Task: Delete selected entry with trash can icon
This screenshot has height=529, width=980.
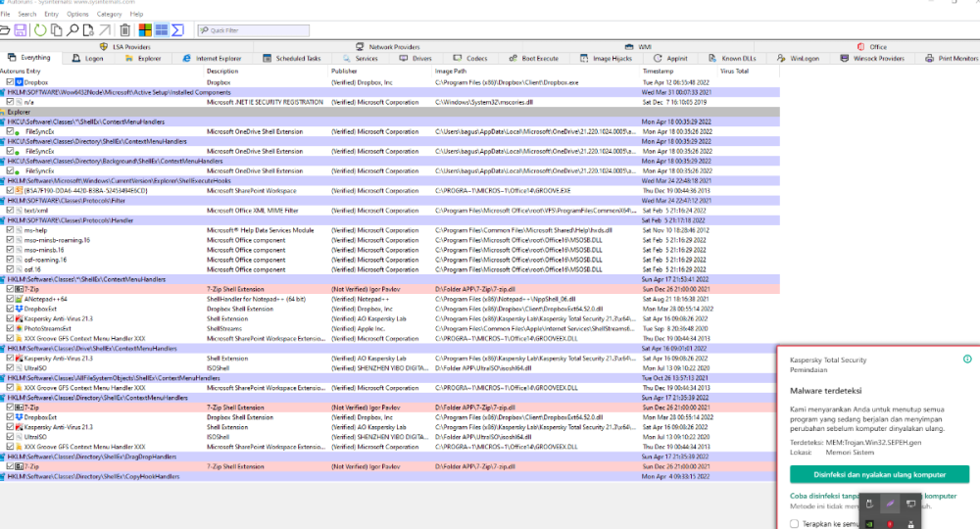Action: pyautogui.click(x=125, y=30)
